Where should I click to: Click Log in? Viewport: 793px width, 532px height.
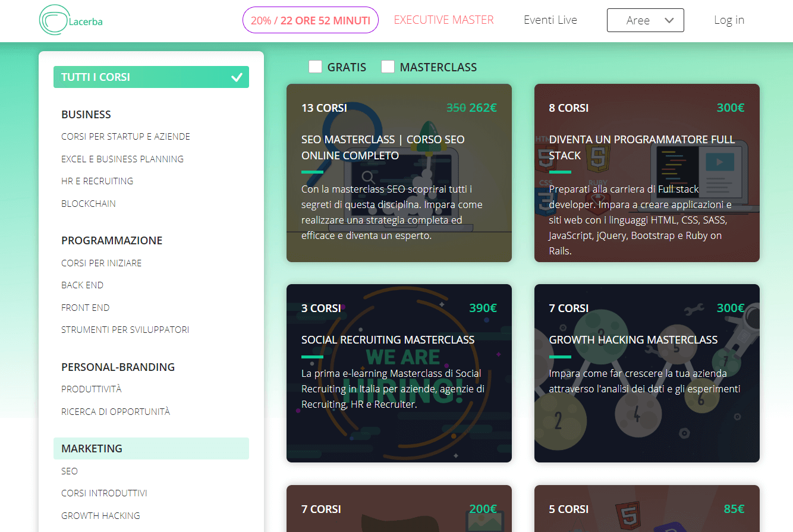coord(729,20)
